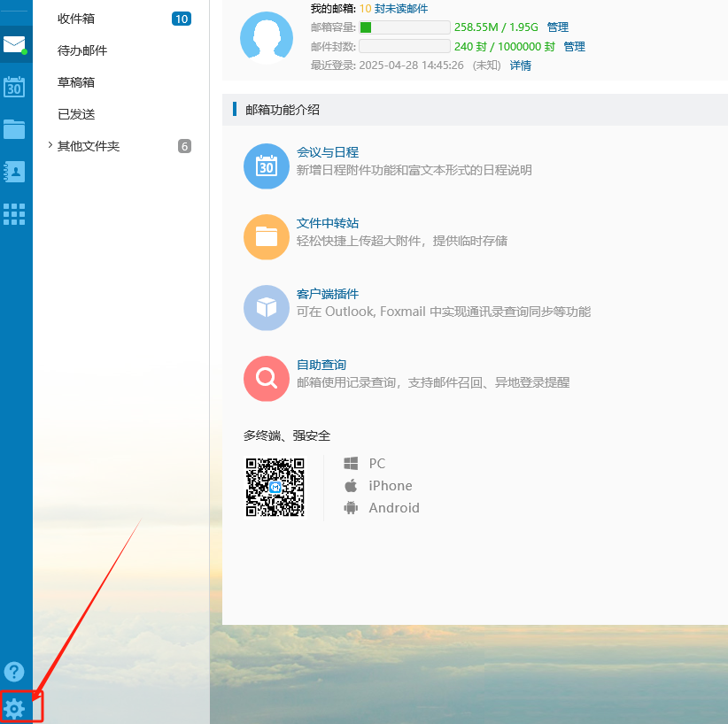Click the mailbox capacity progress bar
This screenshot has height=724, width=728.
pyautogui.click(x=404, y=27)
